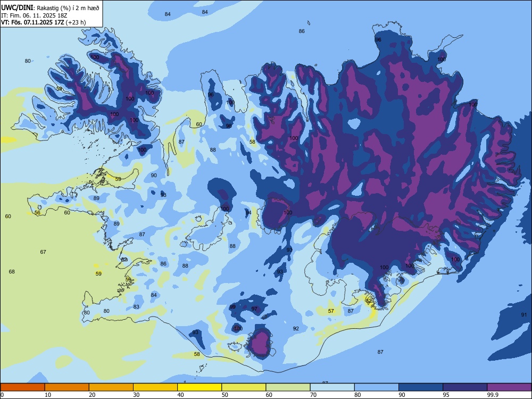532x399 pixels.
Task: Click the '10' tick label on the color bar
Action: tap(48, 395)
